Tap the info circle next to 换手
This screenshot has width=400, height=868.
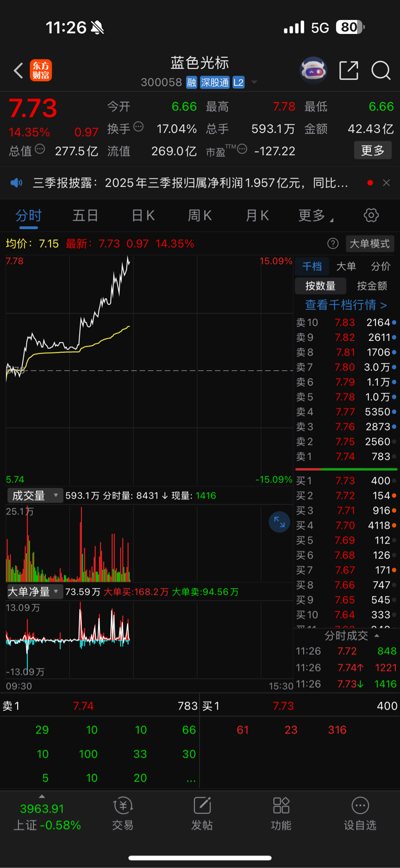[139, 127]
